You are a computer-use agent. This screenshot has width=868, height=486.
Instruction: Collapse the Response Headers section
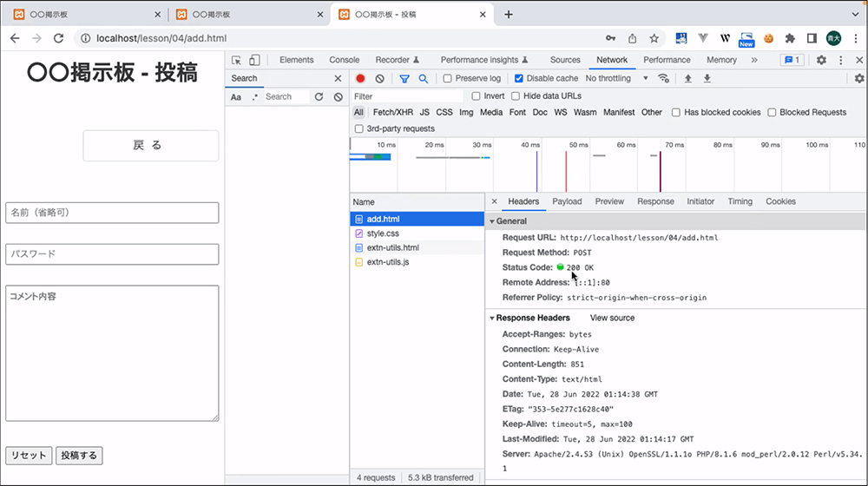[x=491, y=319]
